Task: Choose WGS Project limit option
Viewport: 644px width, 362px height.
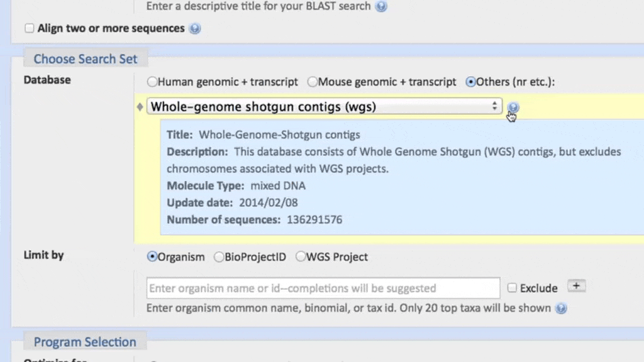Action: (301, 256)
